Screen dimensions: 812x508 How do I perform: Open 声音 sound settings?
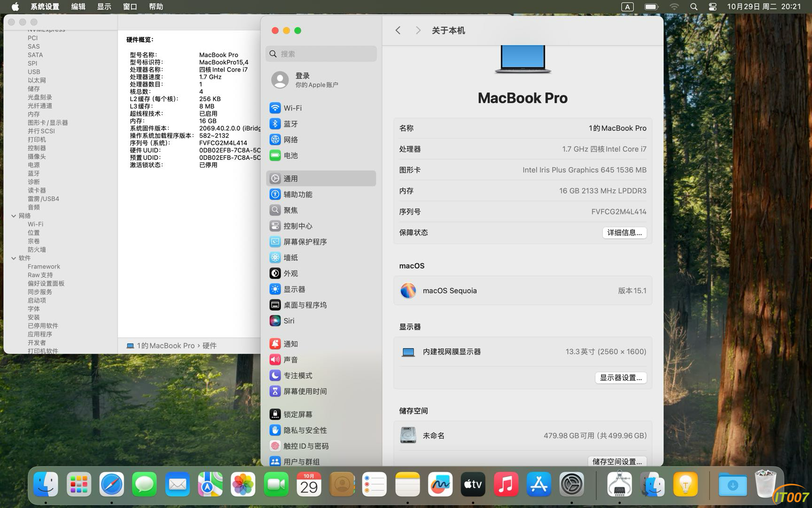321,360
